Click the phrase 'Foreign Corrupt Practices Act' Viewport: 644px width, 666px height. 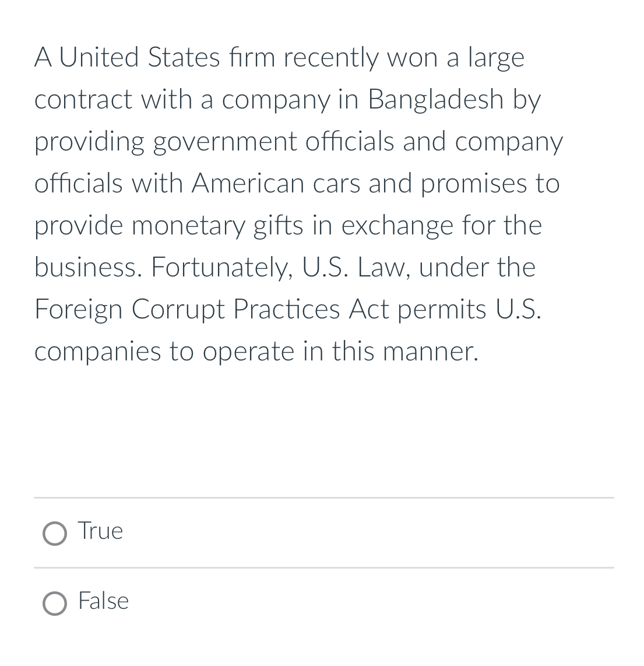click(x=212, y=309)
